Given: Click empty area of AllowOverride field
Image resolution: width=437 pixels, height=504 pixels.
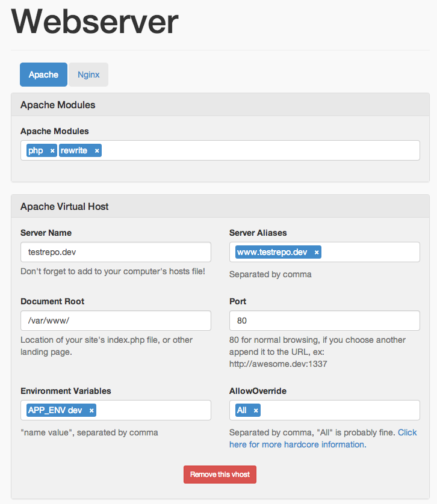Looking at the screenshot, I should coord(340,410).
